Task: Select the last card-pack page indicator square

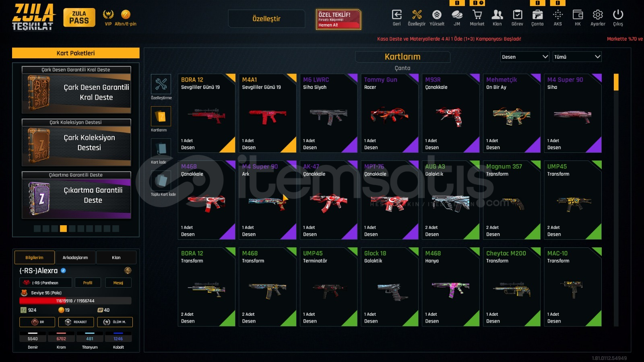Action: click(x=116, y=228)
